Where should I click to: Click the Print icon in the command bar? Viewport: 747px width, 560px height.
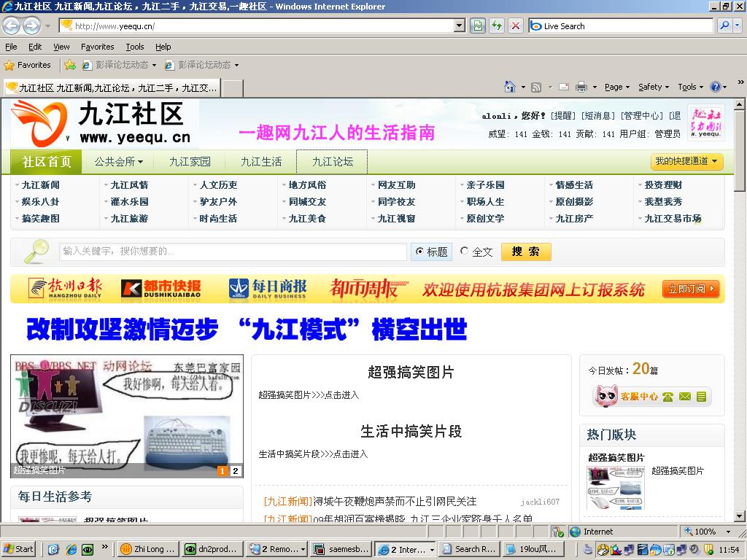[x=581, y=87]
